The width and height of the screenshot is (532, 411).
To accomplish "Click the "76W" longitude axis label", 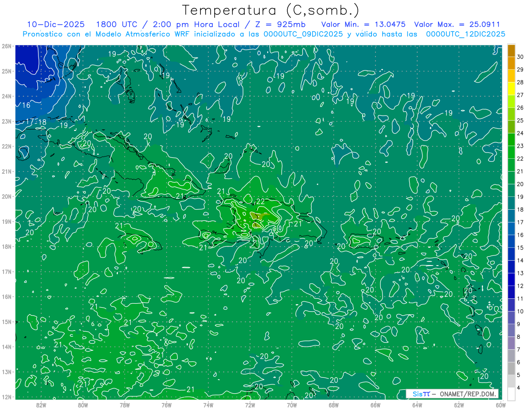I will point(166,405).
